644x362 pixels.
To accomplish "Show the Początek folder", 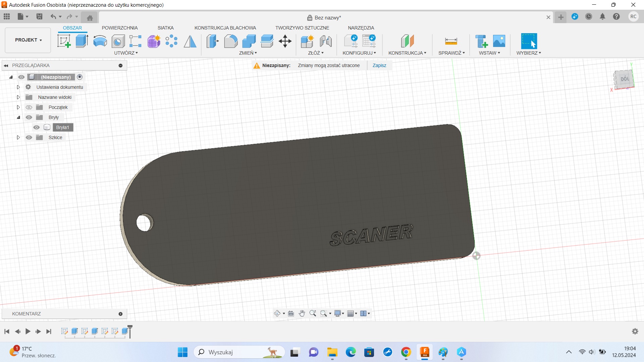I will [29, 107].
